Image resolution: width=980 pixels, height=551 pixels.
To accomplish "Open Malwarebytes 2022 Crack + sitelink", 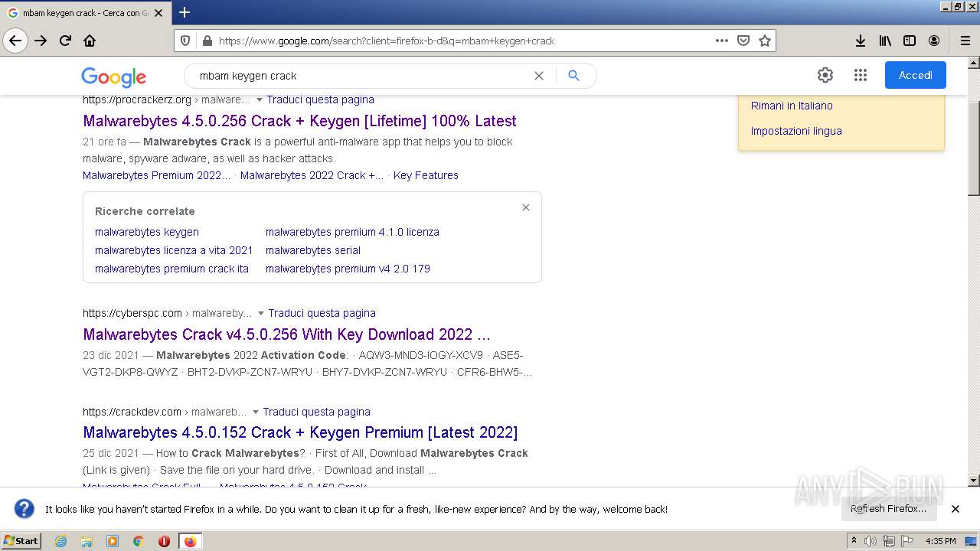I will (x=312, y=175).
